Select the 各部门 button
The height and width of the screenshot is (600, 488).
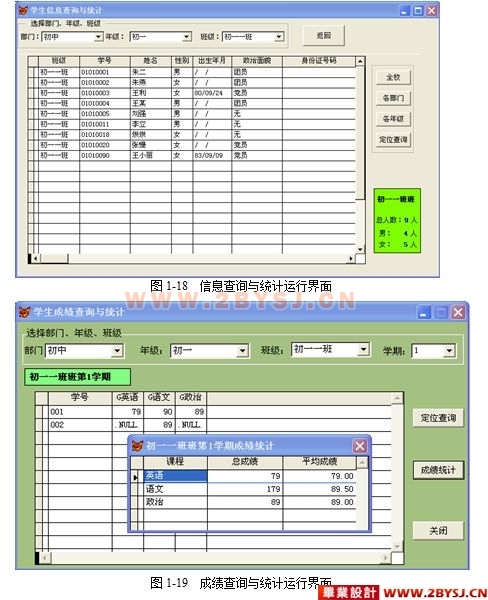393,98
